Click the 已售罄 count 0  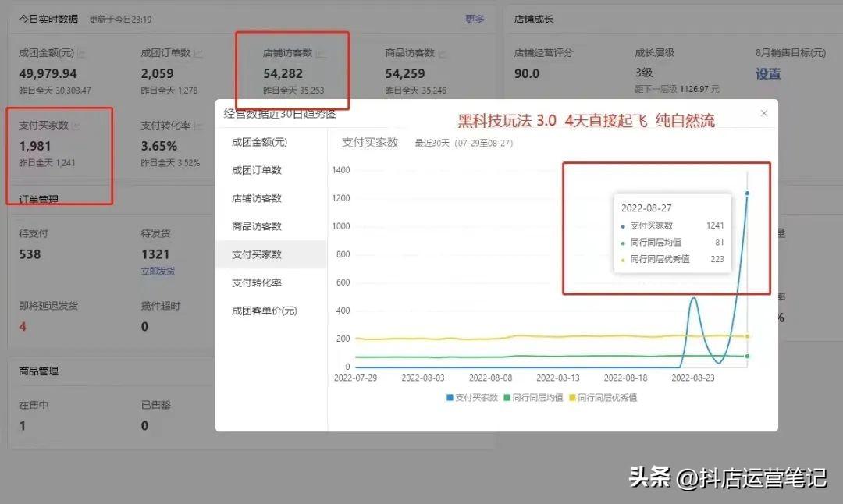(x=144, y=425)
